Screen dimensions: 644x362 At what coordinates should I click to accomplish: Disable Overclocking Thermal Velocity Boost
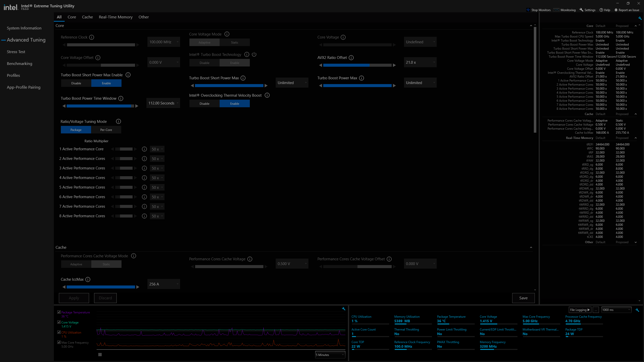tap(204, 104)
